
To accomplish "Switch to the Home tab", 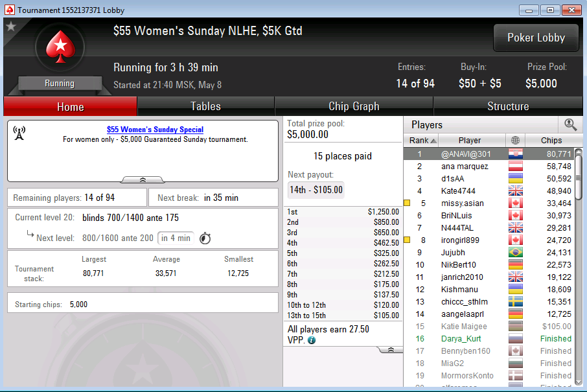I will tap(71, 107).
